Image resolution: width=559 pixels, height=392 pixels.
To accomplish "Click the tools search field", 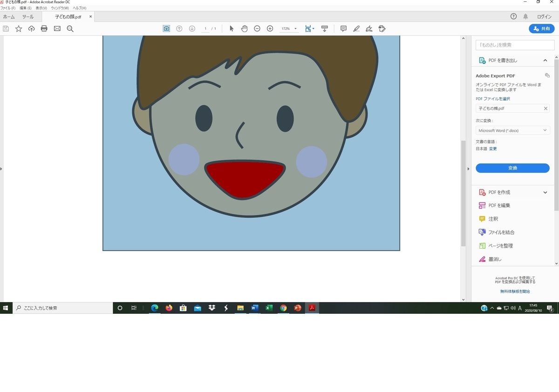I will (515, 45).
